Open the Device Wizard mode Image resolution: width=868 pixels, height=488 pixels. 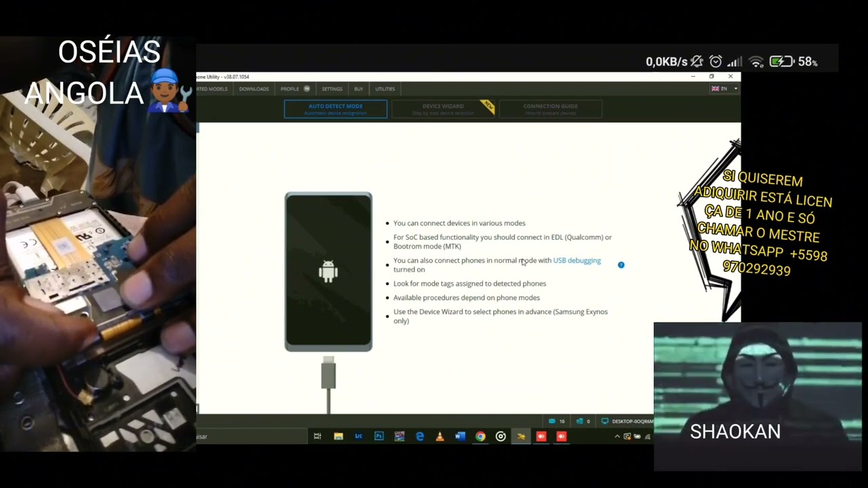(443, 108)
